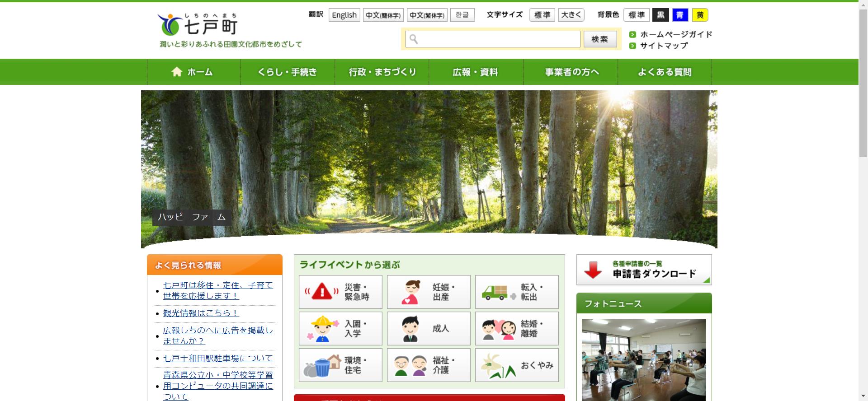Click the red download arrow icon

click(593, 270)
